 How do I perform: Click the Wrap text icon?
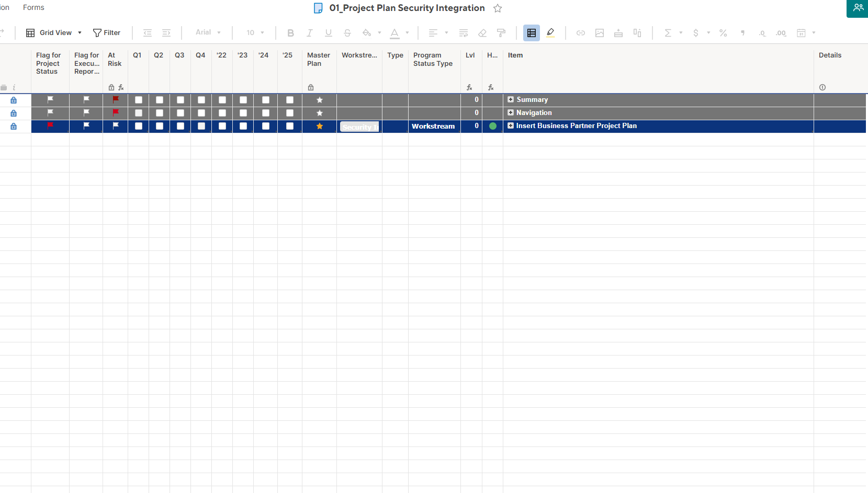pos(464,33)
